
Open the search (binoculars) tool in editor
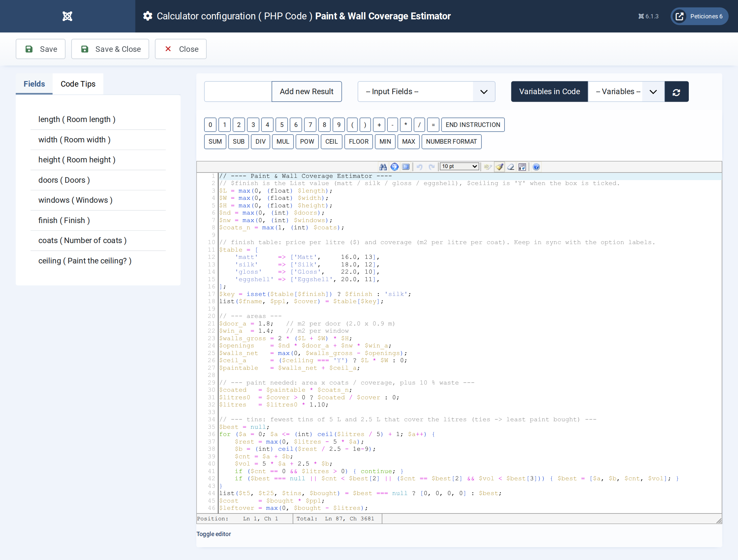tap(383, 167)
